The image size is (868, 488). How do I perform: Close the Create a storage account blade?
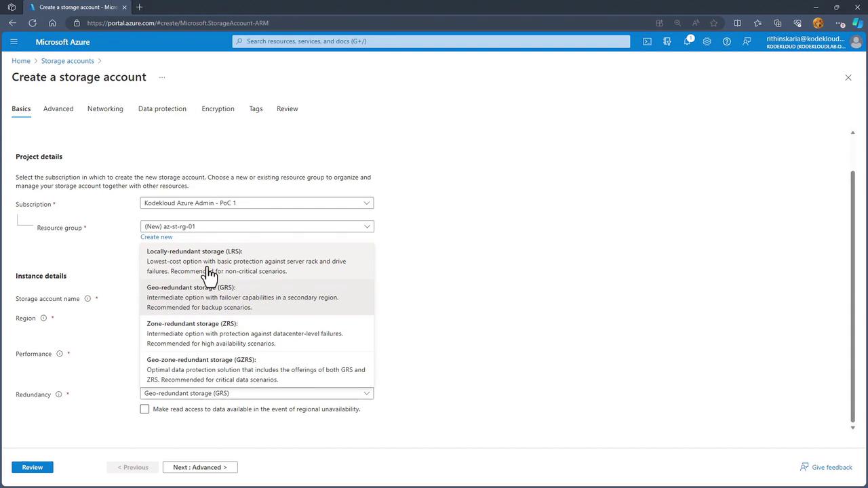848,77
